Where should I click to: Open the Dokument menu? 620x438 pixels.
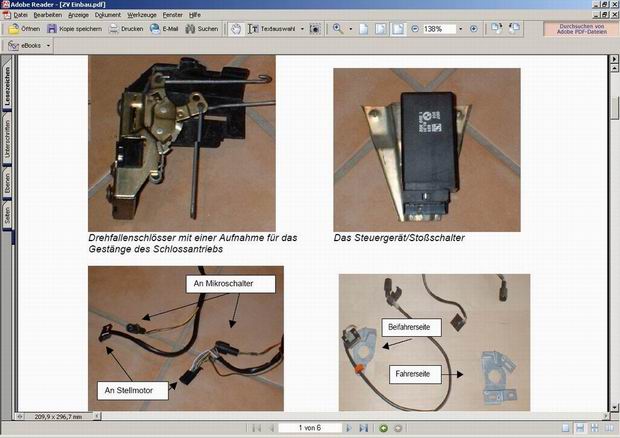click(x=108, y=15)
